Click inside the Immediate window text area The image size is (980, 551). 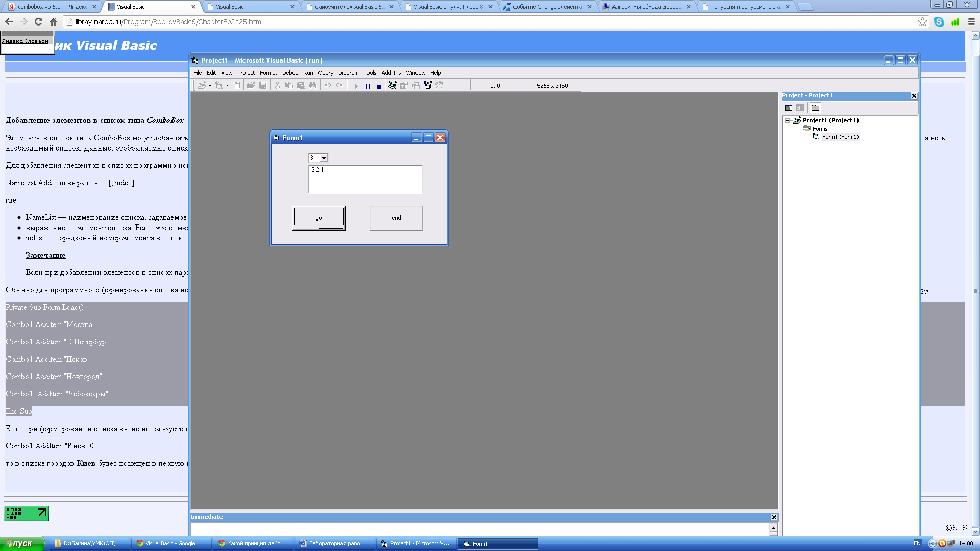480,529
